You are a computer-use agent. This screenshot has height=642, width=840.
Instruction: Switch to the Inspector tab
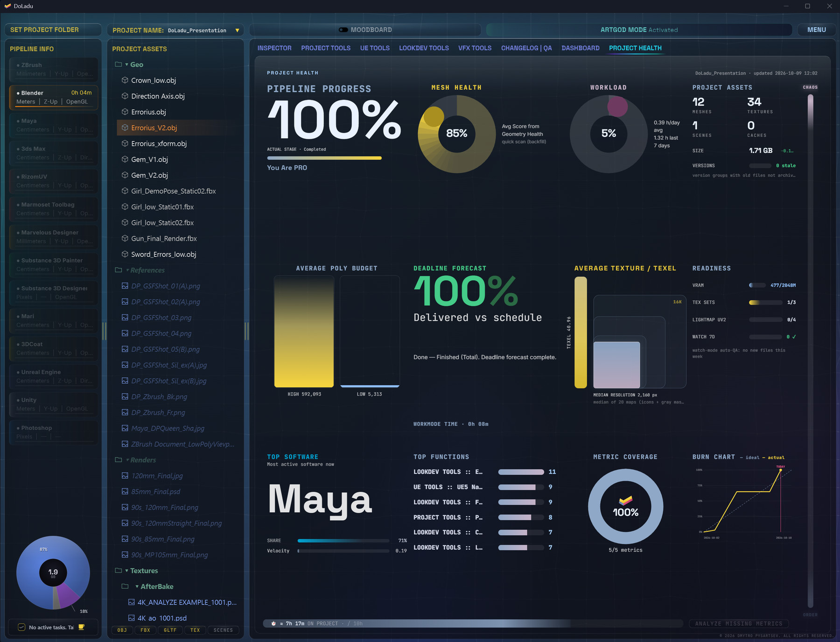click(274, 48)
